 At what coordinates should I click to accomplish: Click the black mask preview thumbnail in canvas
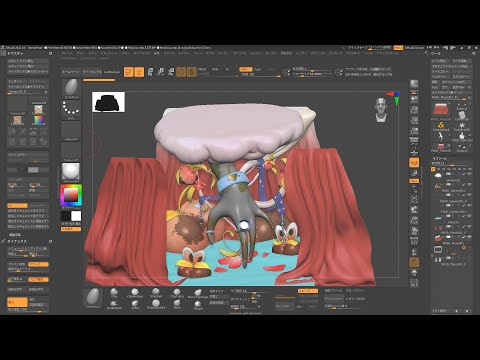(x=109, y=102)
